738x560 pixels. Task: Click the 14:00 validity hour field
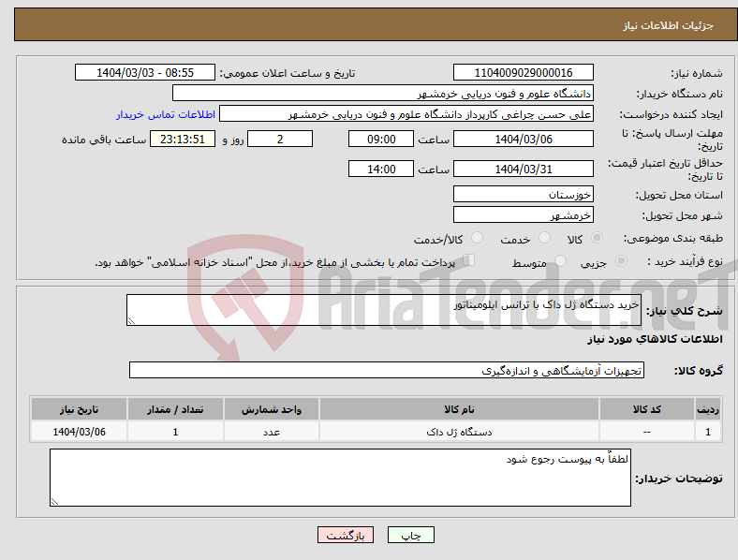tap(381, 169)
